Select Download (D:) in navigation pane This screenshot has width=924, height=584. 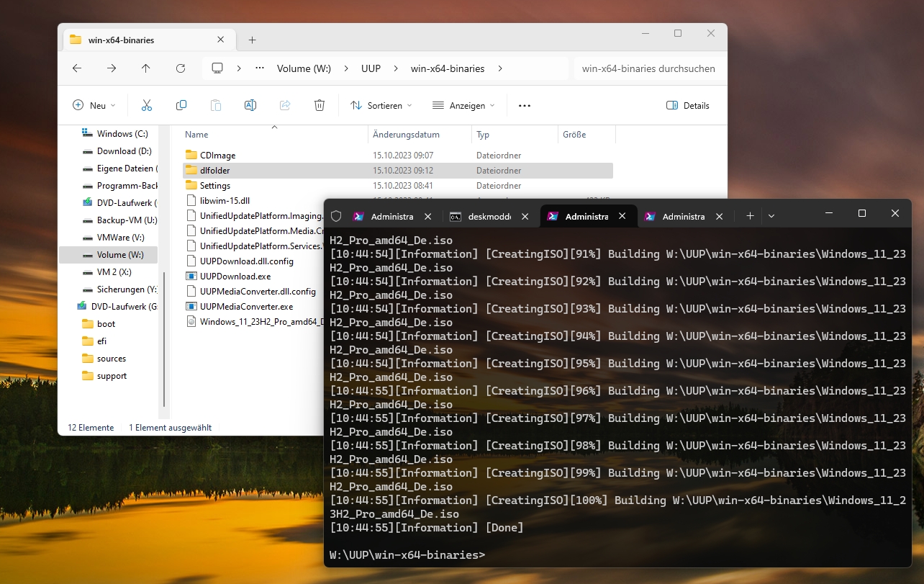tap(115, 151)
